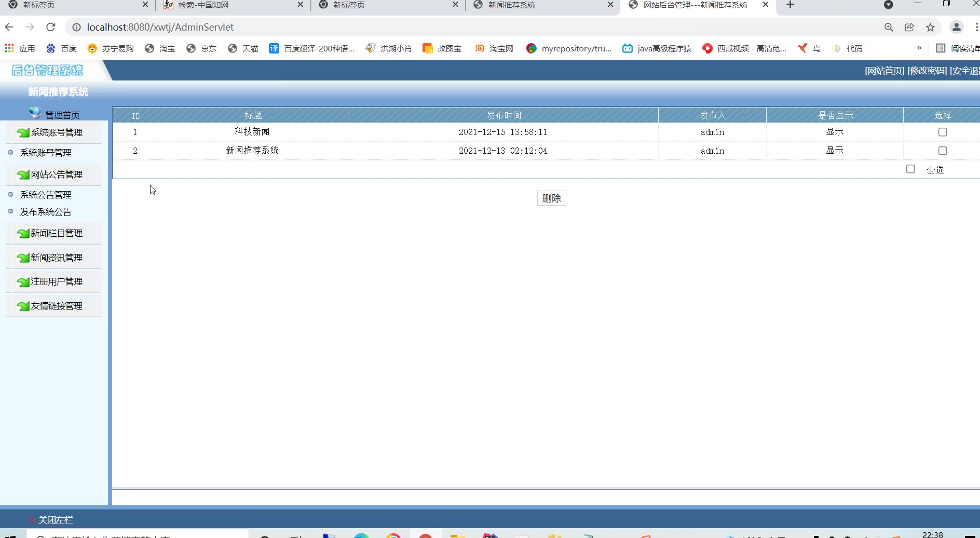Open tab search dropdown arrow
980x538 pixels.
pyautogui.click(x=888, y=5)
